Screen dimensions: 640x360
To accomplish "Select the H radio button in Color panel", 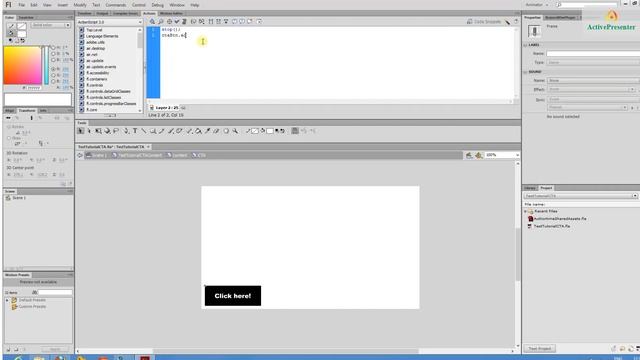I will [53, 47].
